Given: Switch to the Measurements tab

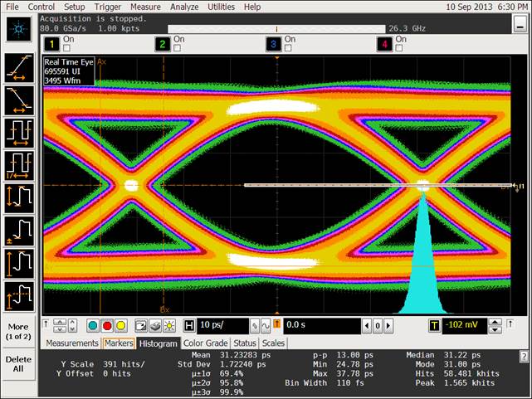Looking at the screenshot, I should click(72, 343).
